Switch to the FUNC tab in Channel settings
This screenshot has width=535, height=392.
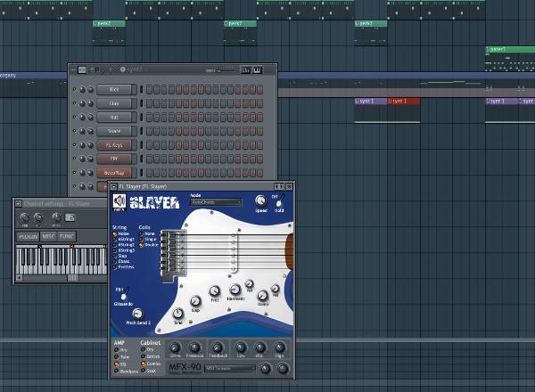click(x=67, y=236)
